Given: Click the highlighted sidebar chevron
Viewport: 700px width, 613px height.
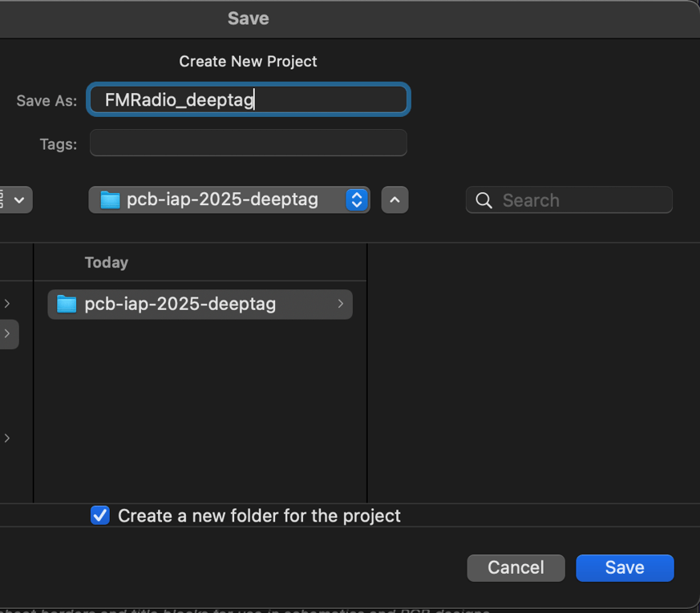Looking at the screenshot, I should [7, 333].
